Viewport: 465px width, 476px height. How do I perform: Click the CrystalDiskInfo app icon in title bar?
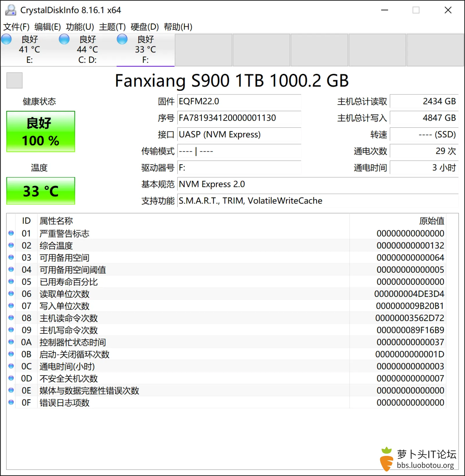(x=11, y=10)
